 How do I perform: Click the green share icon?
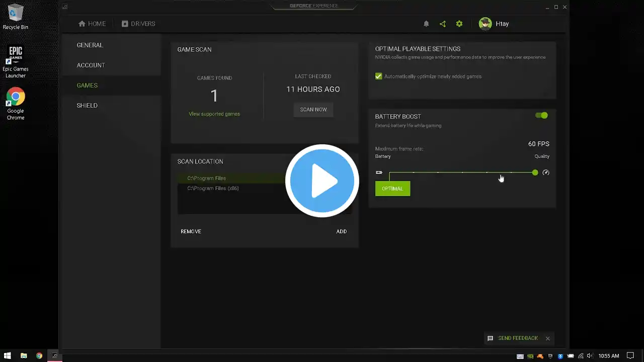click(x=443, y=24)
